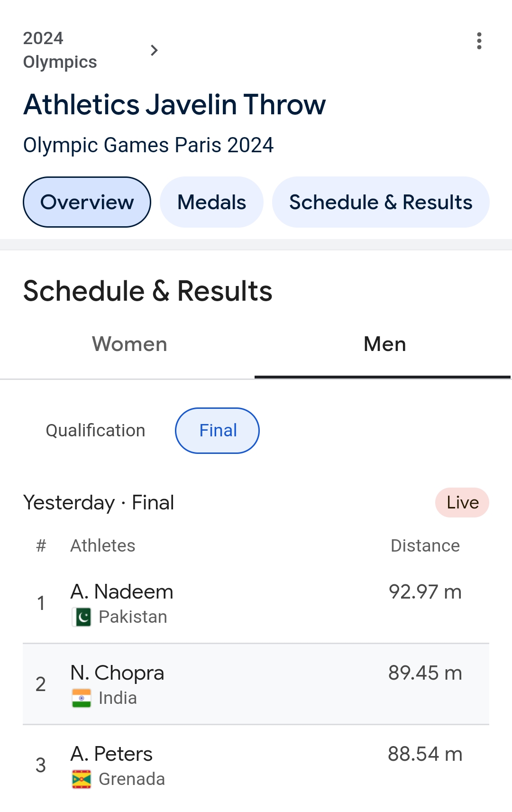Select the Final round filter
Image resolution: width=512 pixels, height=812 pixels.
pos(218,431)
